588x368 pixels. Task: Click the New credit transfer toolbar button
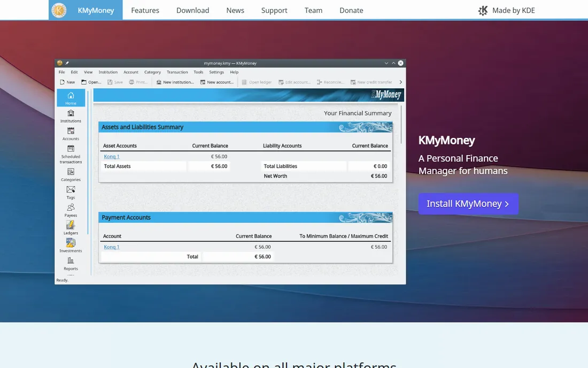[372, 82]
